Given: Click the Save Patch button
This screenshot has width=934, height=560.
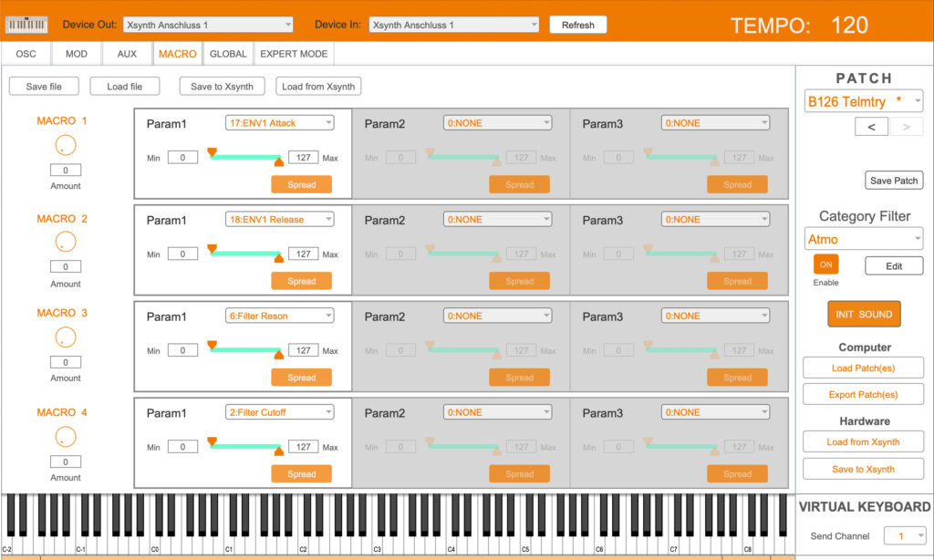Looking at the screenshot, I should click(x=894, y=181).
